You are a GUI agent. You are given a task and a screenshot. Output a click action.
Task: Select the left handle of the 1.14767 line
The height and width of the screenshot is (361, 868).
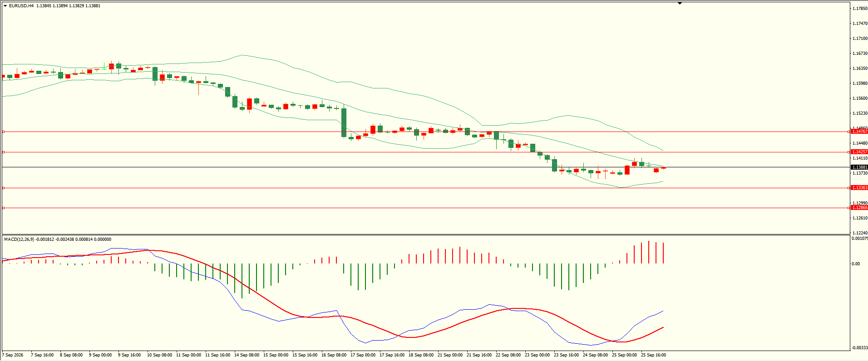[x=3, y=132]
